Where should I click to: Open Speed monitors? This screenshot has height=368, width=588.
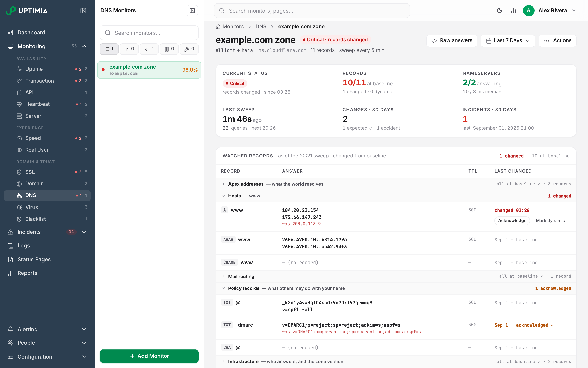click(x=47, y=138)
